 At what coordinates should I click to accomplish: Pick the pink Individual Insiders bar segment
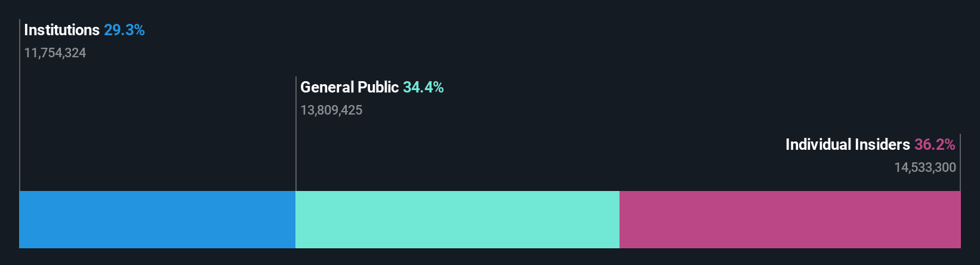[790, 220]
